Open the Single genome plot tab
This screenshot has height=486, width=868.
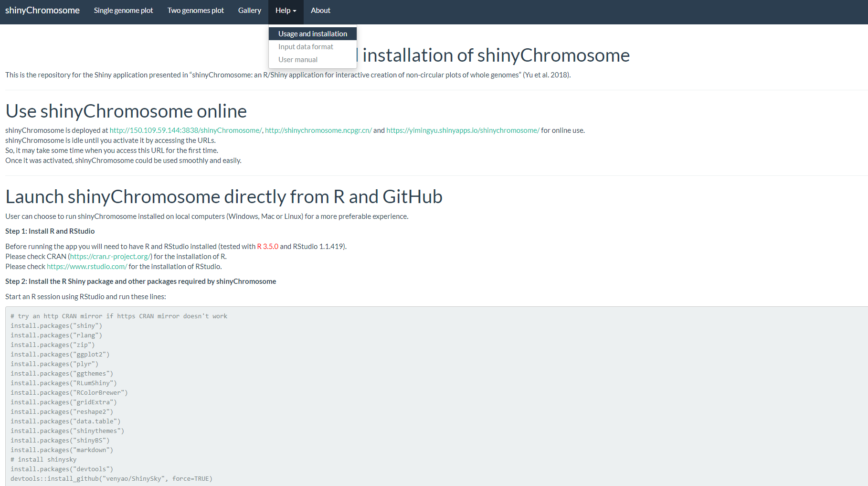(x=123, y=11)
